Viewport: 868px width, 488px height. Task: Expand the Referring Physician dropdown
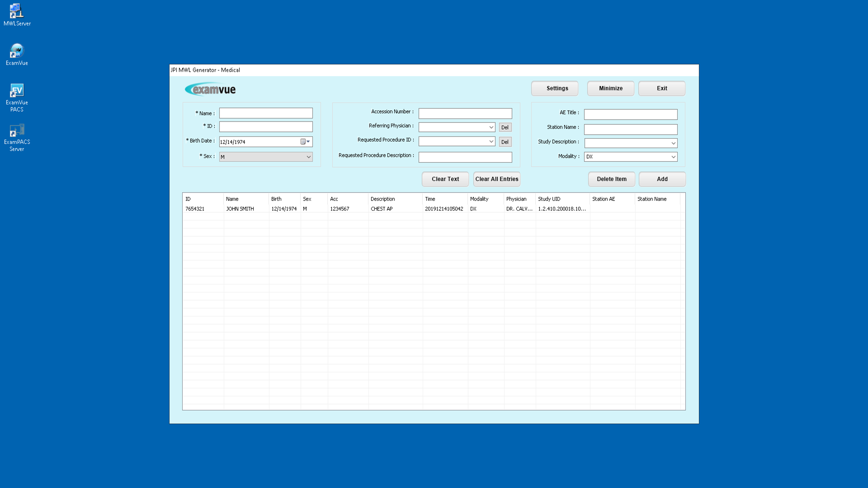(491, 127)
